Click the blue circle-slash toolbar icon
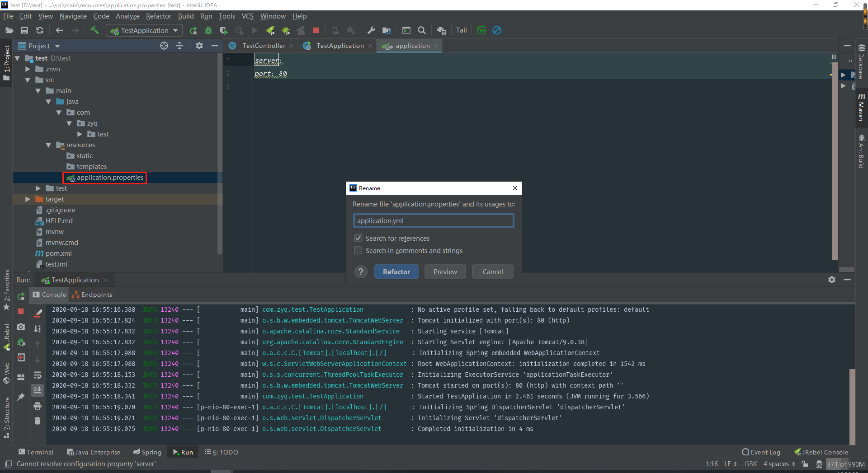This screenshot has width=868, height=473. click(x=497, y=30)
